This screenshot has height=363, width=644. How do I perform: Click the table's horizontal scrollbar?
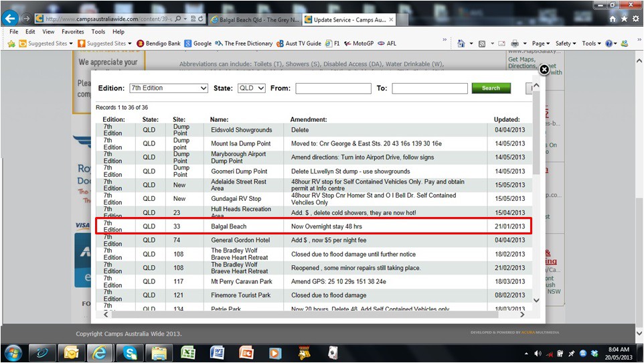[x=315, y=313]
